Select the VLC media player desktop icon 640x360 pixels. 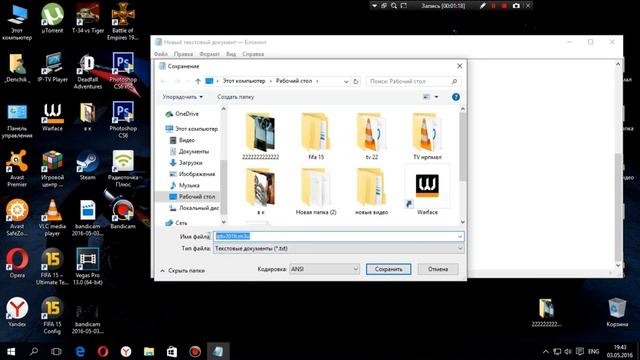[x=52, y=218]
